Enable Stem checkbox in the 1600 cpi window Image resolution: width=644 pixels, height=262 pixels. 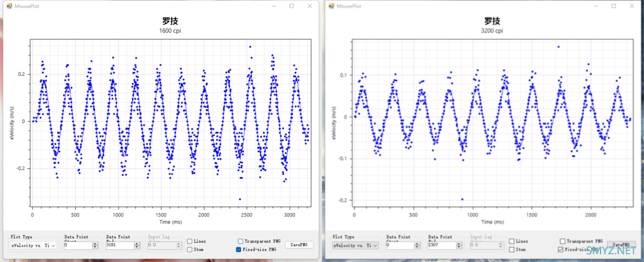190,249
